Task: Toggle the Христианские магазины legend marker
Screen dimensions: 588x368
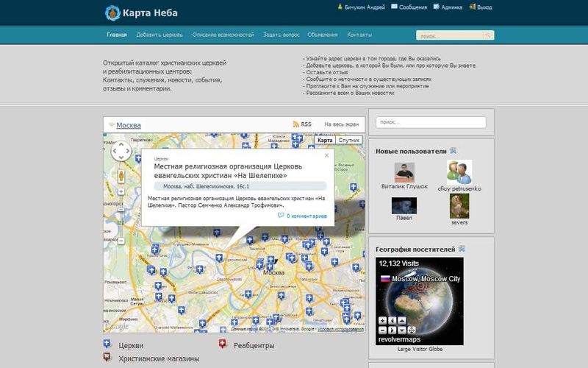Action: click(107, 357)
